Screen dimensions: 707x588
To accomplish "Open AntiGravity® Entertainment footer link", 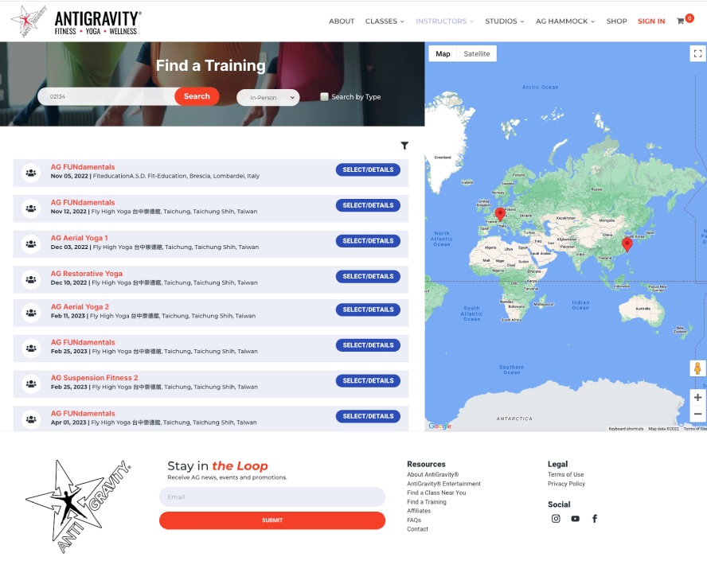I will pos(443,484).
